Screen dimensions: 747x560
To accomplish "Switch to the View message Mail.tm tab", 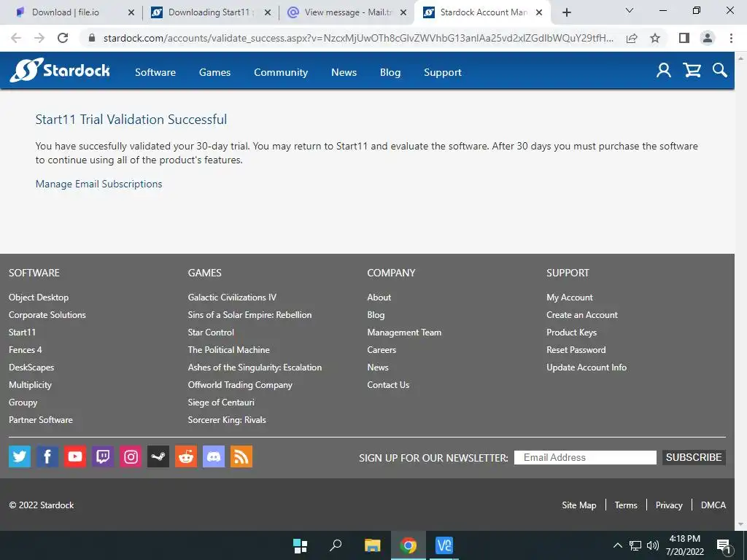I will 347,12.
